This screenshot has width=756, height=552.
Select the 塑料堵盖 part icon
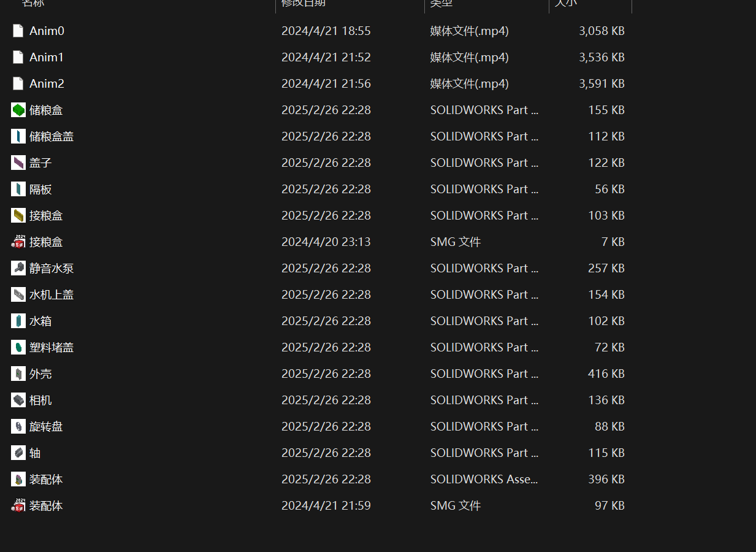coord(18,347)
